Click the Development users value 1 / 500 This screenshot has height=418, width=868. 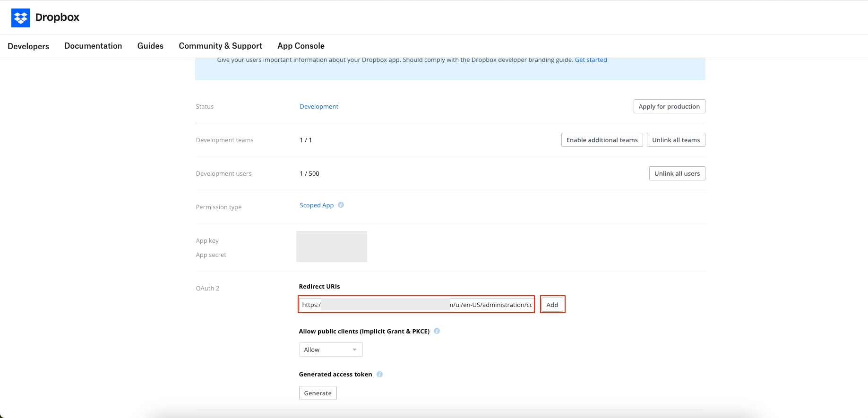pos(309,173)
